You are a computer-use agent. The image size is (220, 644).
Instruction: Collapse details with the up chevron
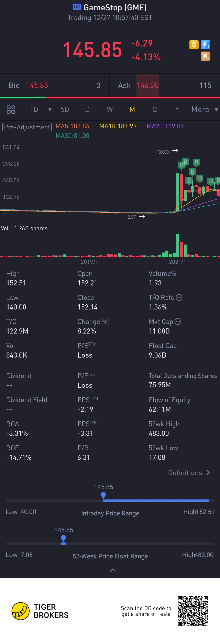point(113,570)
